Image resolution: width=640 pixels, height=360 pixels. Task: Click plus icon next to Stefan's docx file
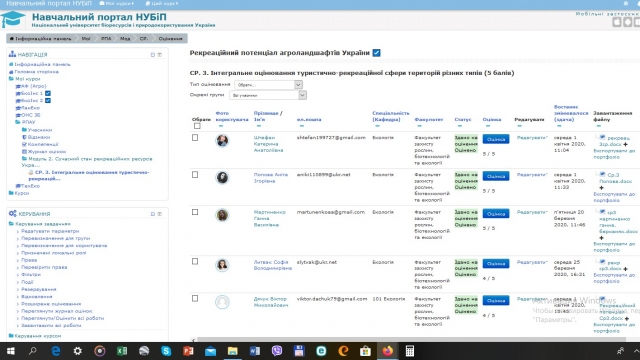click(625, 144)
